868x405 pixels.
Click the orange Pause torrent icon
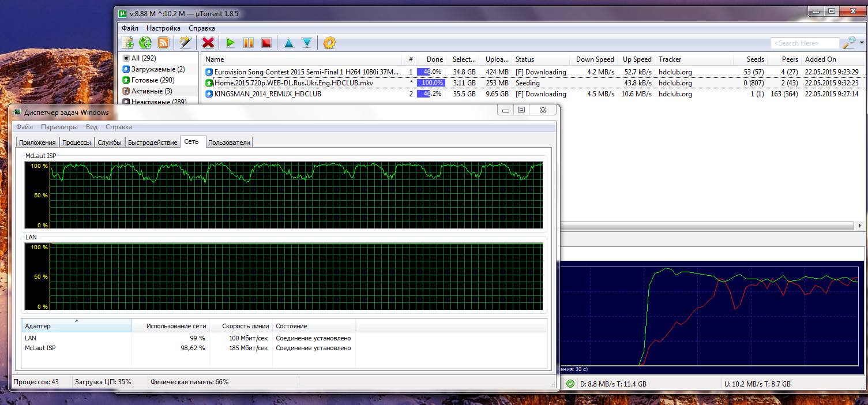(249, 43)
